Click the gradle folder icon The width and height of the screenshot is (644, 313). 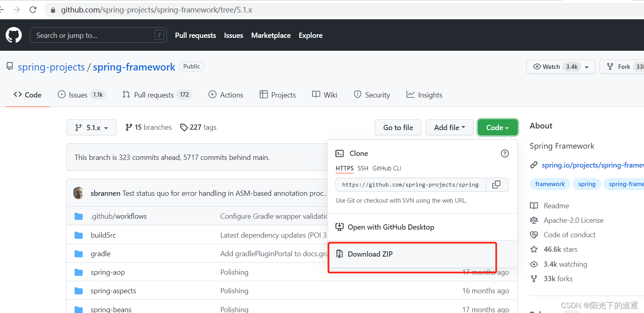[x=79, y=254]
